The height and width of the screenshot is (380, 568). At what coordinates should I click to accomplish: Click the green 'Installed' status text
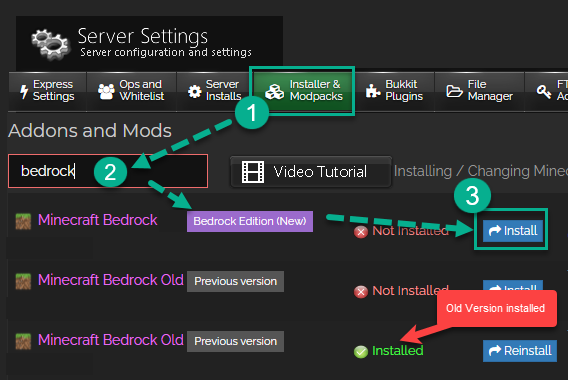(x=398, y=351)
